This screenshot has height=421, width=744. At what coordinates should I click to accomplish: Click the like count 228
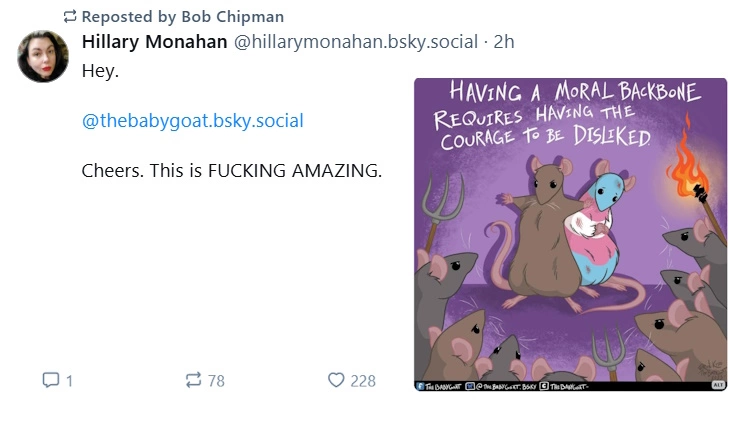point(362,380)
